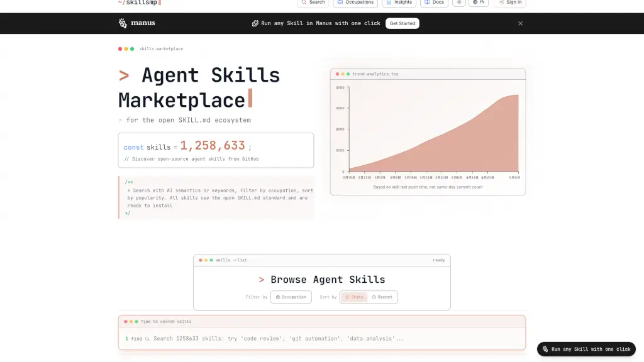
Task: Click the Get Started button
Action: coord(402,23)
